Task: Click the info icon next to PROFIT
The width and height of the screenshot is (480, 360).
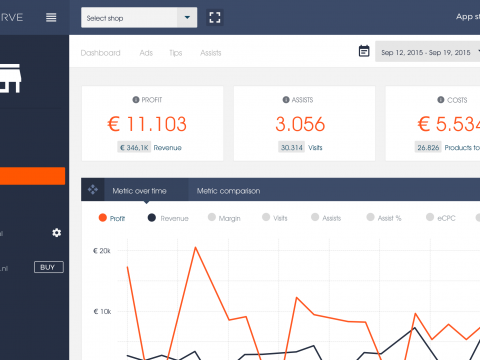Action: (136, 100)
